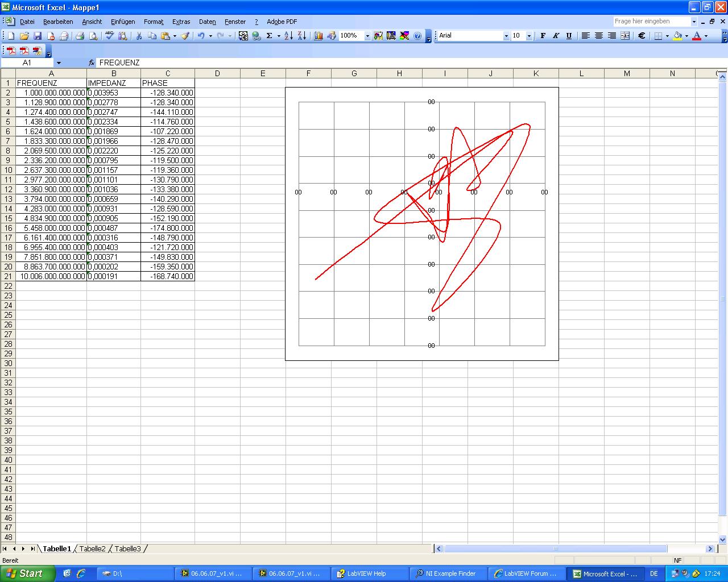Screen dimensions: 728x582
Task: Print the sheet using the printer icon
Action: (80, 36)
